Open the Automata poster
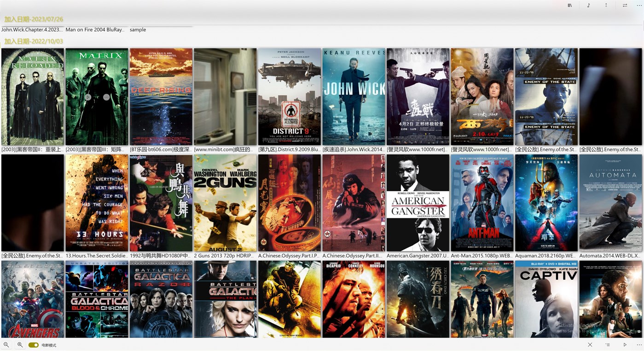644x351 pixels. coord(610,203)
